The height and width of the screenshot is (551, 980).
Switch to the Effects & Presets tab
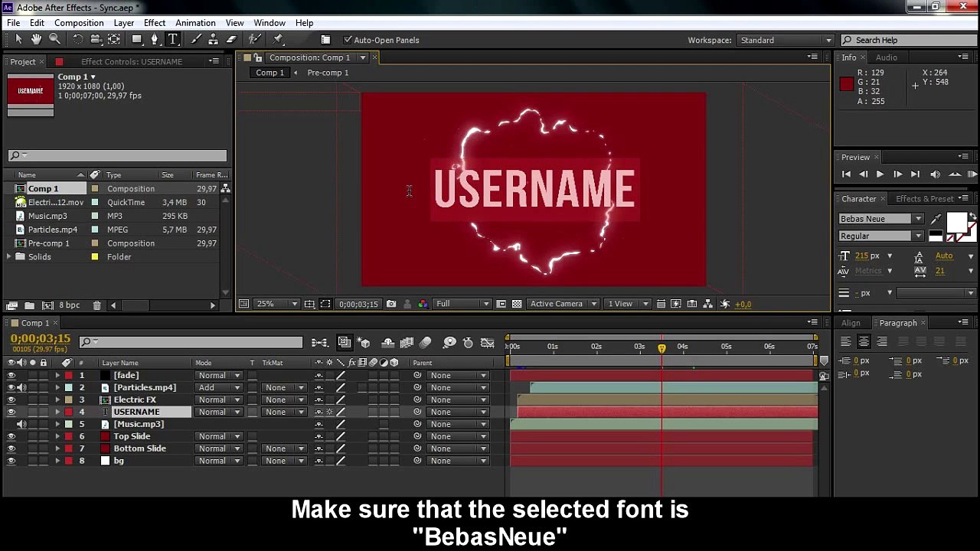point(925,199)
